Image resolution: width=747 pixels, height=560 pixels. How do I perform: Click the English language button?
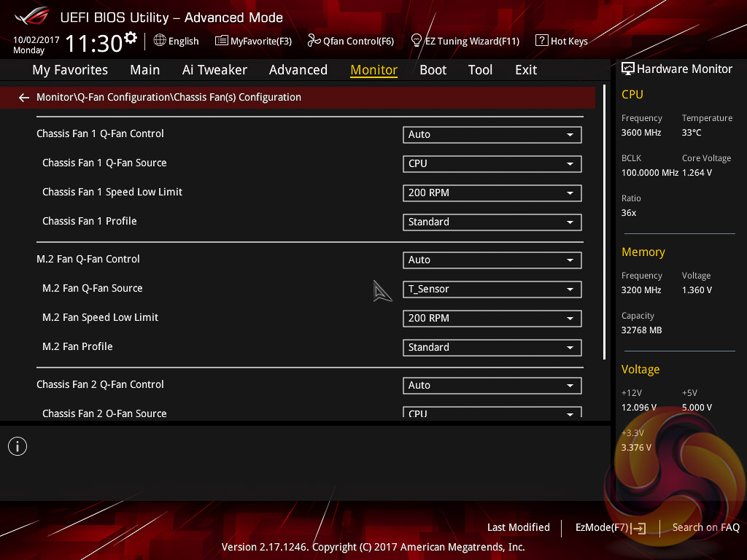[177, 41]
